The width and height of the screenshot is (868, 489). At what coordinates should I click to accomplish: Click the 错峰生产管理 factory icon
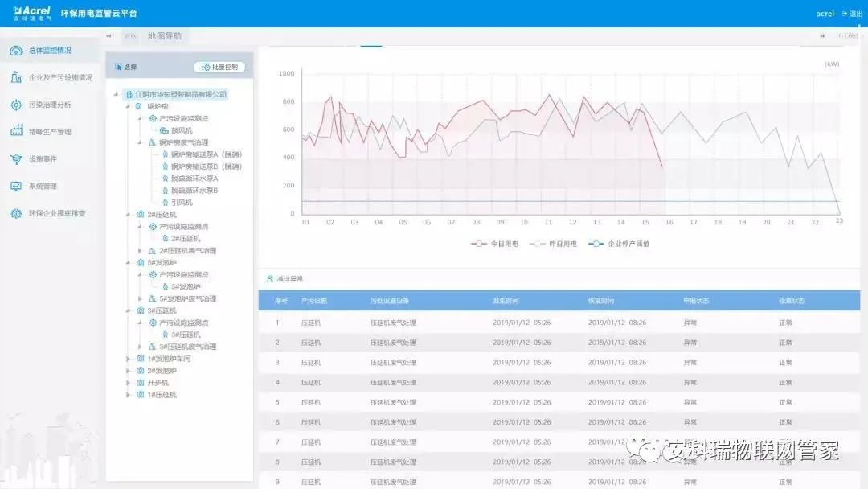pos(16,131)
